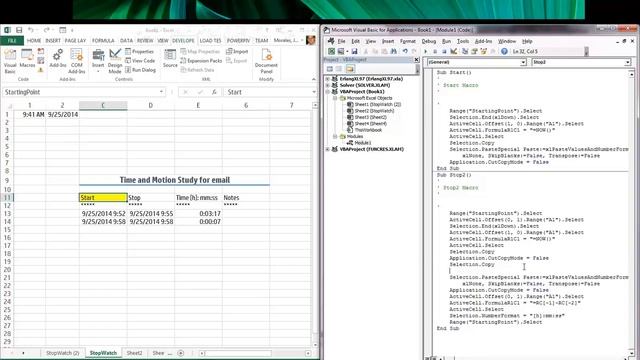Click Import in the XML group
Screen dimensions: 640x360
237,51
